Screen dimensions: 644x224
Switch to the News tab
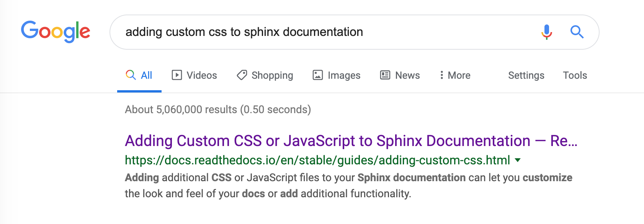[407, 75]
